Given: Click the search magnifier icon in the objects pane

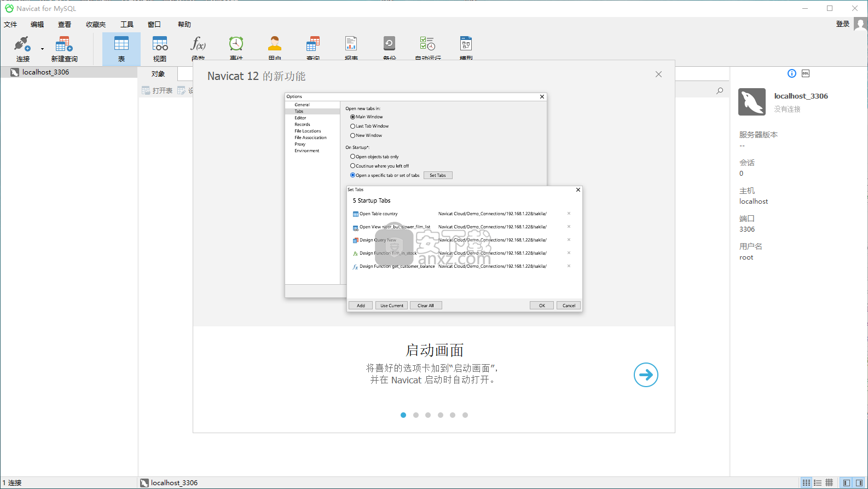Looking at the screenshot, I should (720, 91).
